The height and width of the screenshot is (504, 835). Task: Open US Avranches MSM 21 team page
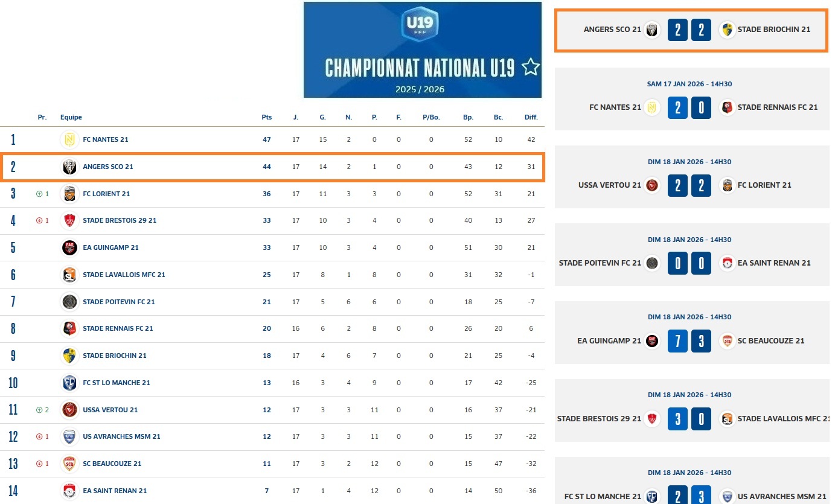click(x=121, y=436)
